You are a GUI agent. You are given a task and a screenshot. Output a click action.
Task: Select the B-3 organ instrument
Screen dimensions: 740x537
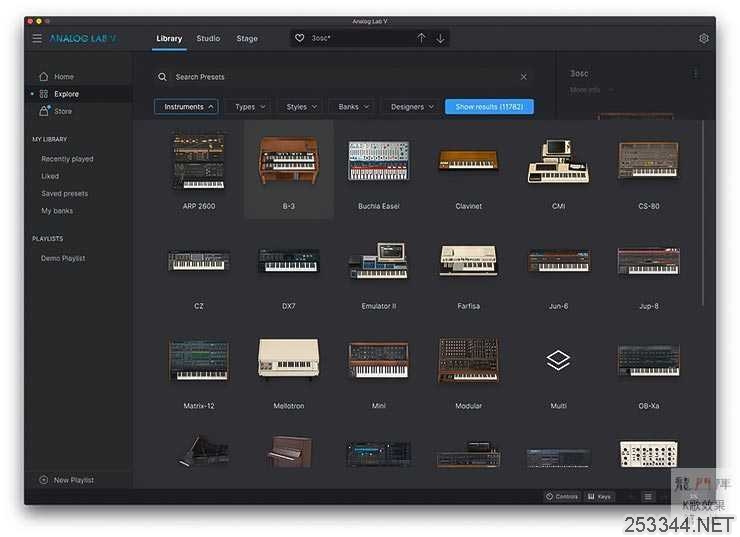pos(289,170)
